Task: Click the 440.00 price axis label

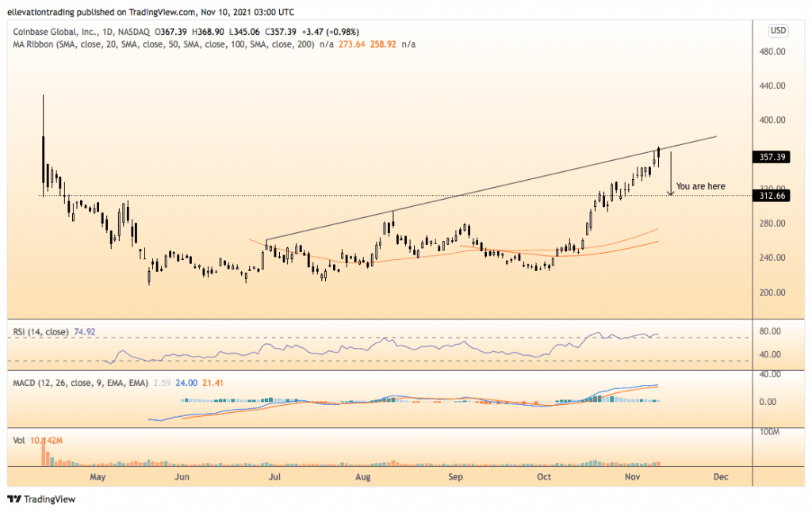Action: click(772, 86)
